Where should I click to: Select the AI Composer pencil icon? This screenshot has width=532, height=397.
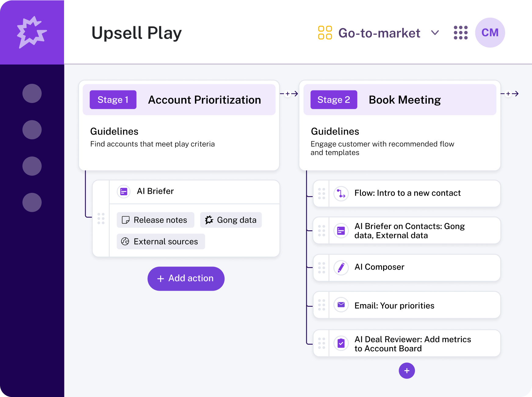coord(341,268)
